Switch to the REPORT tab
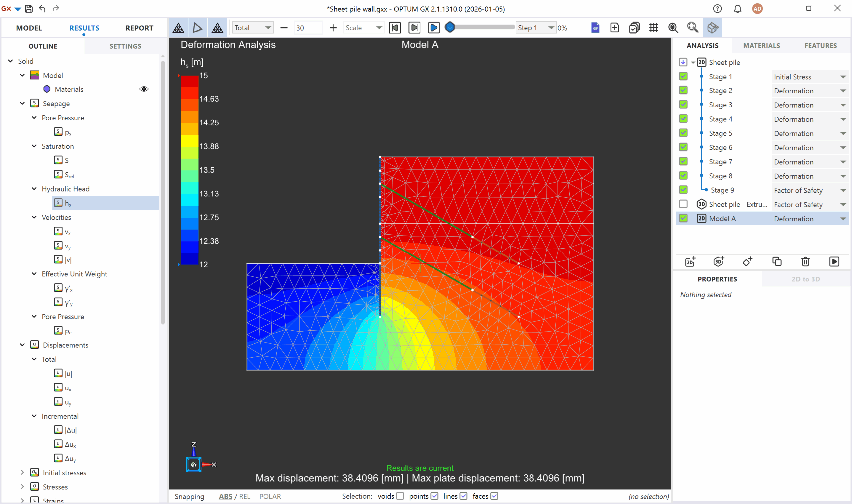 coord(139,28)
